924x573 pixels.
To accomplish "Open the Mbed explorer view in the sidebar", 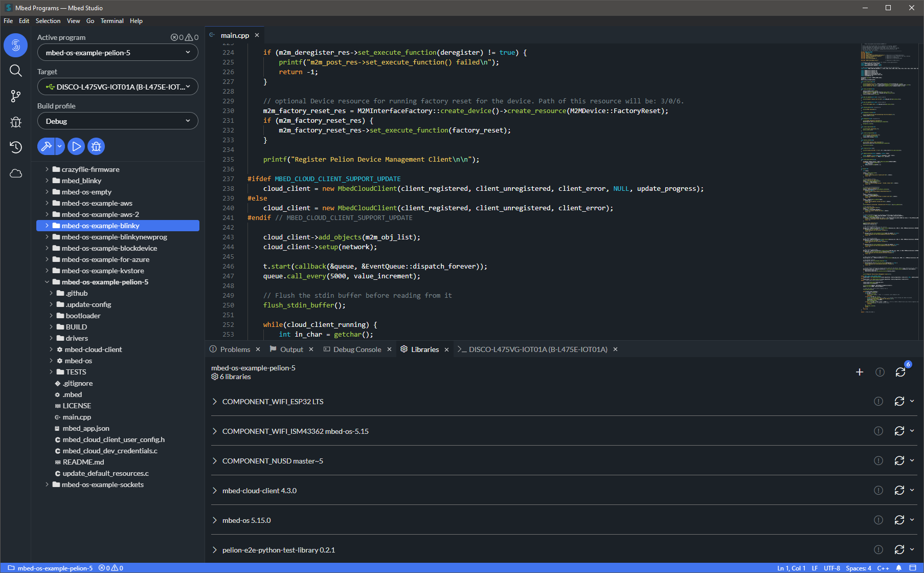I will tap(16, 46).
